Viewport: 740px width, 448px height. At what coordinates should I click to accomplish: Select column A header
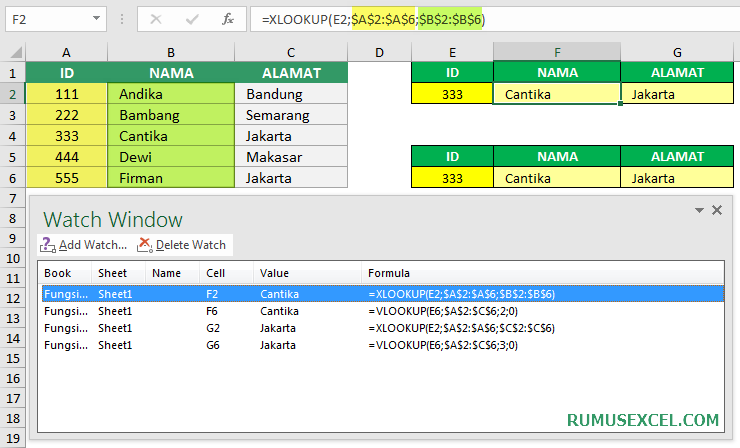67,52
